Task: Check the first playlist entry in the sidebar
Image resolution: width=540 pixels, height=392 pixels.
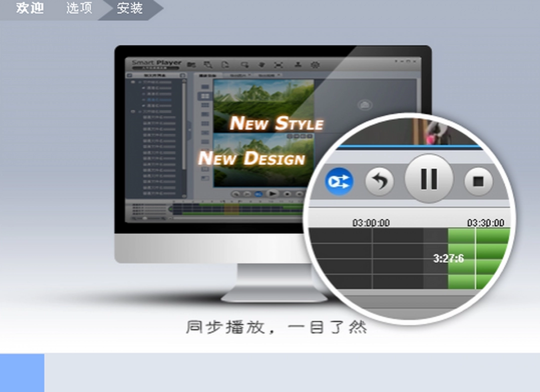Action: click(x=143, y=88)
